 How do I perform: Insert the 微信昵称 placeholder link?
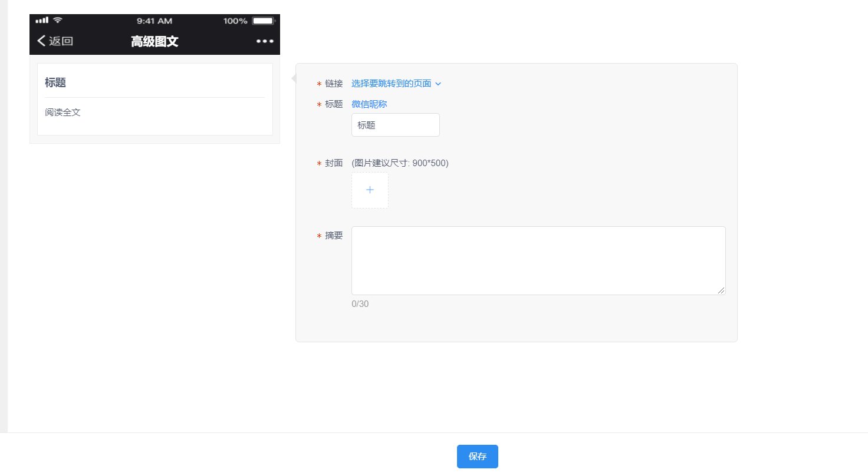[369, 104]
